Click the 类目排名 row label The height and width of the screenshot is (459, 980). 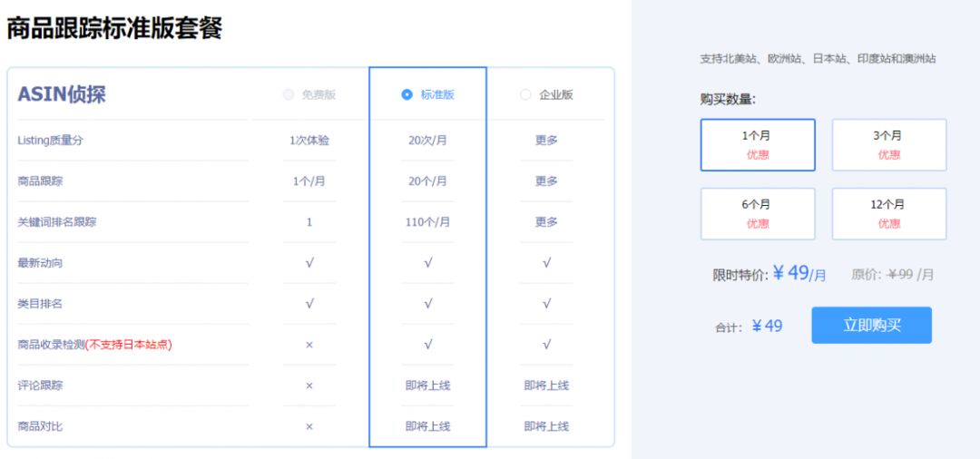pos(40,304)
